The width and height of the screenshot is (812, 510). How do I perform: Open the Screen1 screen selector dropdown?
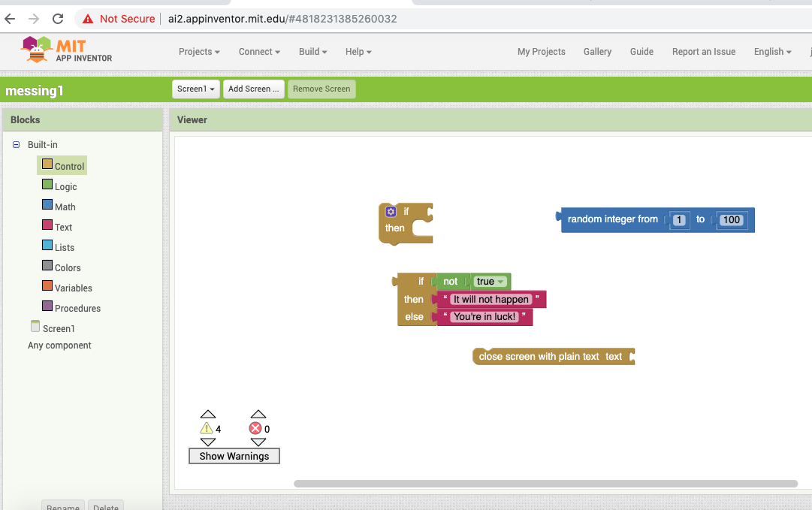tap(196, 89)
